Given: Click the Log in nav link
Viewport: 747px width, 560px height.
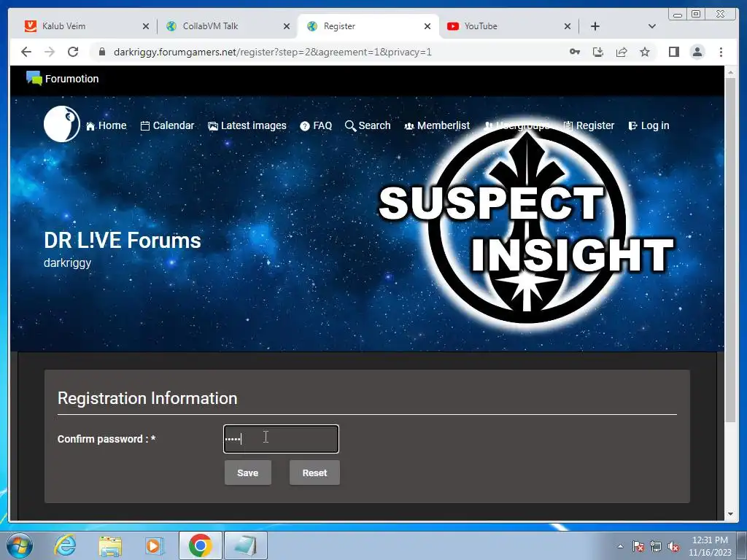Looking at the screenshot, I should coord(649,125).
